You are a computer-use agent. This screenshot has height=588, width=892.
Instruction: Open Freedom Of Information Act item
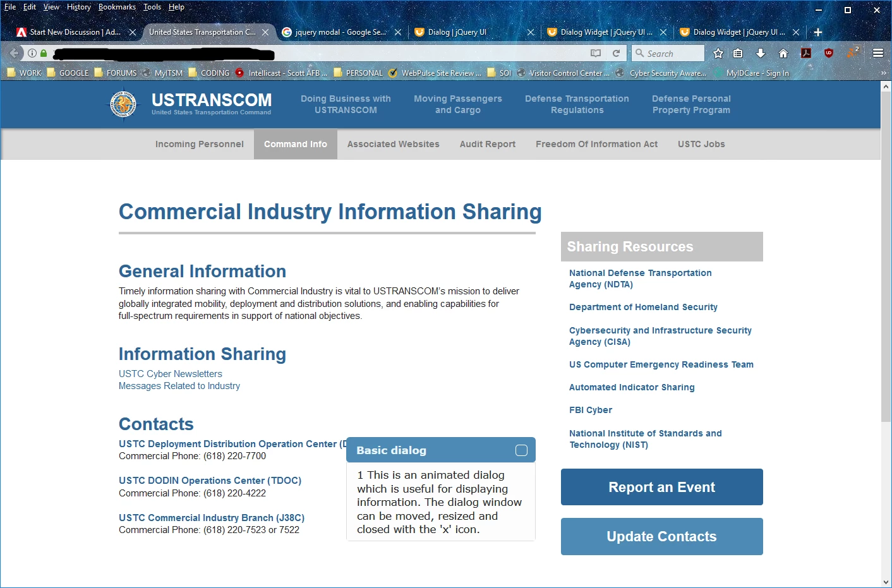click(x=597, y=144)
